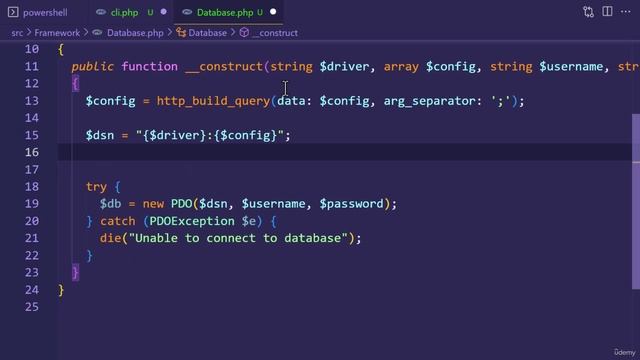Open the src breadcrumb folder
640x360 pixels.
[17, 33]
